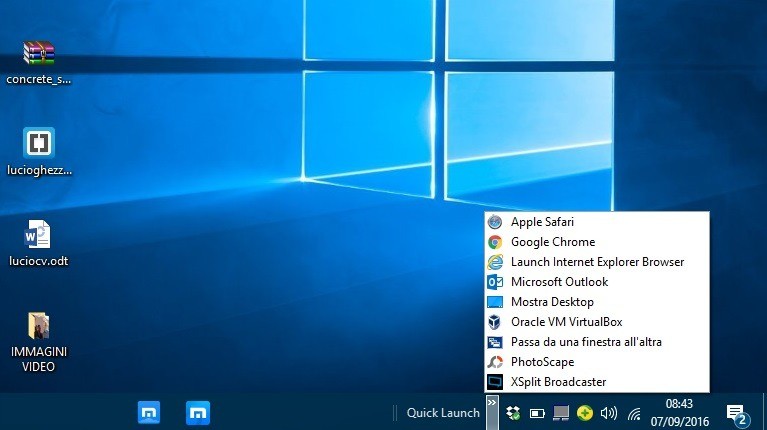Start Oracle VM VirtualBox from the list
The height and width of the screenshot is (430, 767).
(x=566, y=322)
